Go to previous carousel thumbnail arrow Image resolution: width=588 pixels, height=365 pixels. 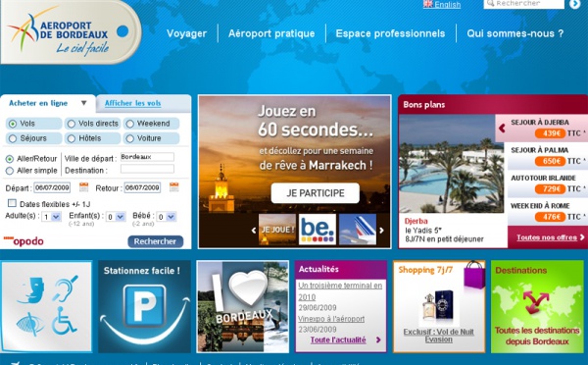(x=254, y=231)
